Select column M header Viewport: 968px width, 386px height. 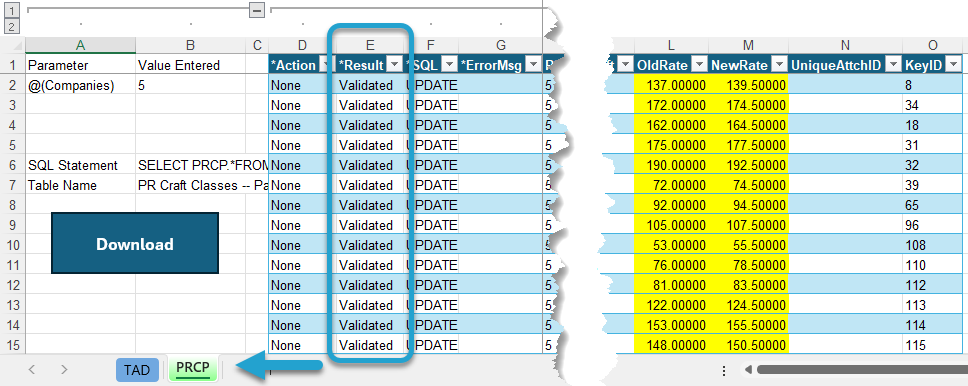(748, 45)
